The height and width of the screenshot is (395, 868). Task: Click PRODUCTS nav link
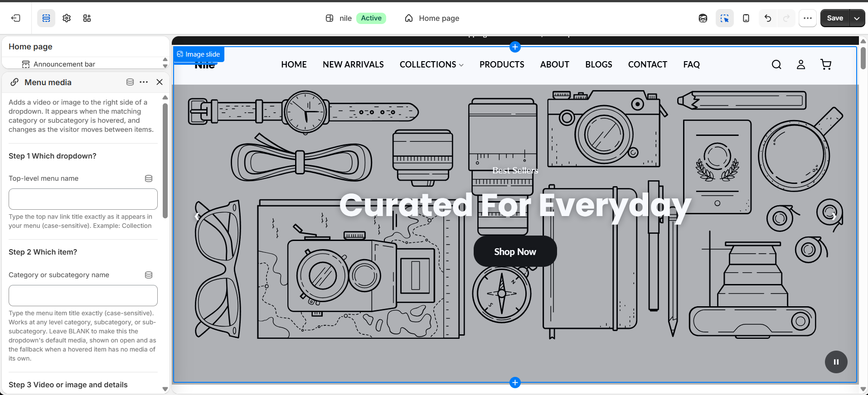(x=502, y=64)
